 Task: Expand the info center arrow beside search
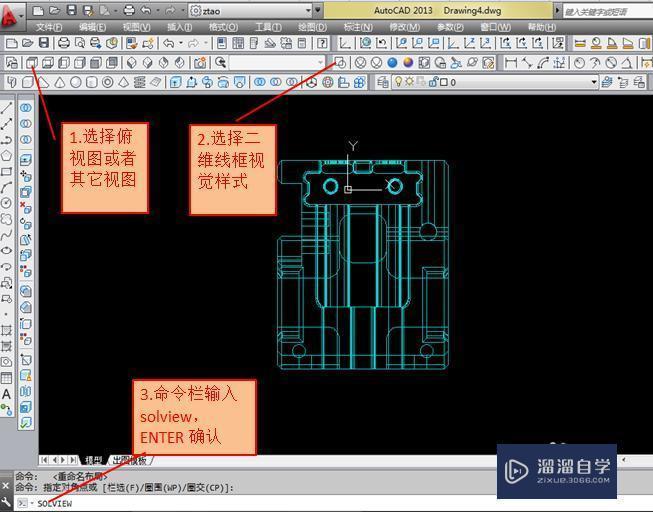click(x=558, y=10)
